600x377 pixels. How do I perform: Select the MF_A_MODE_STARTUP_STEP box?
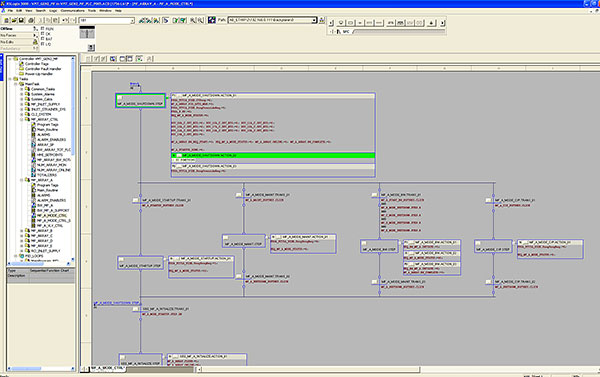coord(140,263)
